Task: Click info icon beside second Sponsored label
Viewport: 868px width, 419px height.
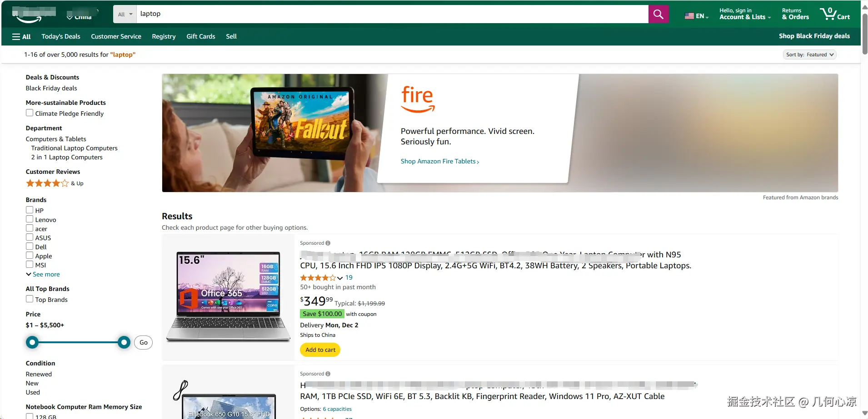Action: pyautogui.click(x=328, y=374)
